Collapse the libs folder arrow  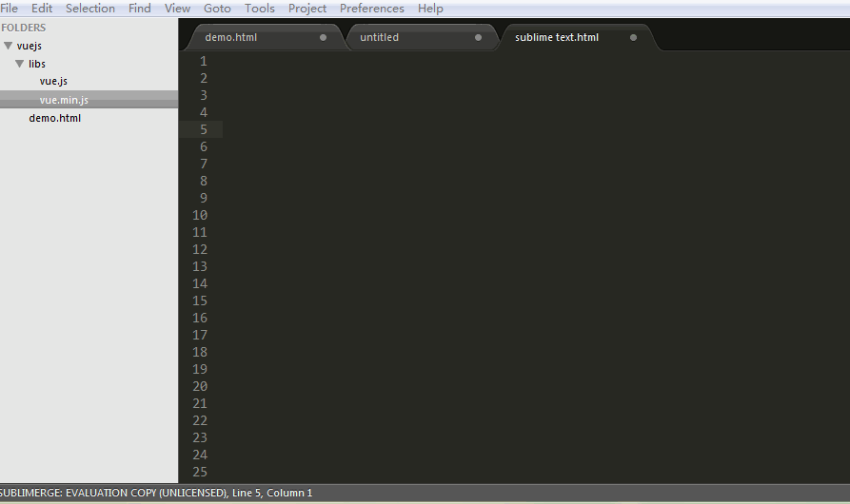coord(20,64)
